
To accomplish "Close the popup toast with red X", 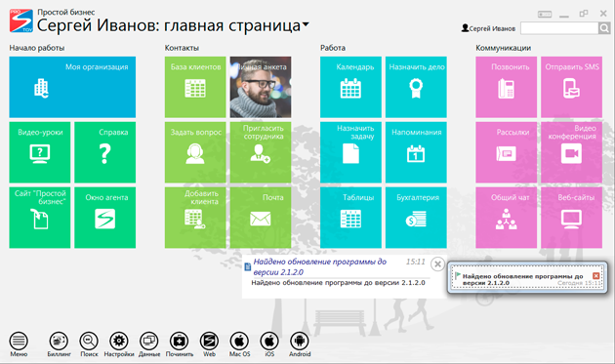I will coord(596,276).
